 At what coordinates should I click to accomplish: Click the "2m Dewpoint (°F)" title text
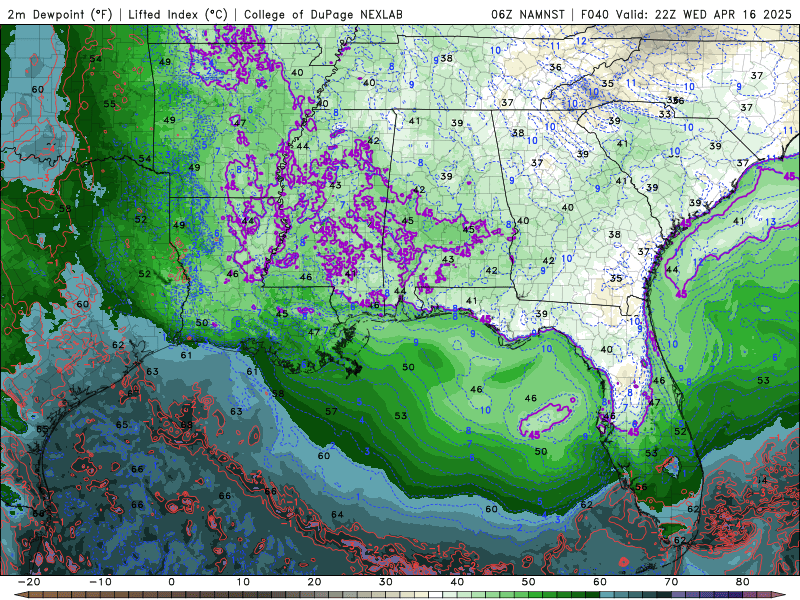tap(60, 14)
